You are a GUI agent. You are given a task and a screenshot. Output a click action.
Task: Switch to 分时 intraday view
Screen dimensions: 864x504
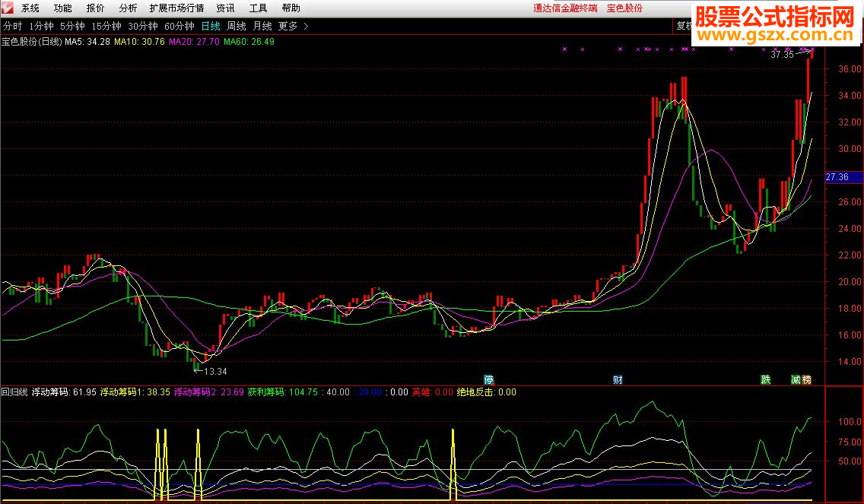13,26
